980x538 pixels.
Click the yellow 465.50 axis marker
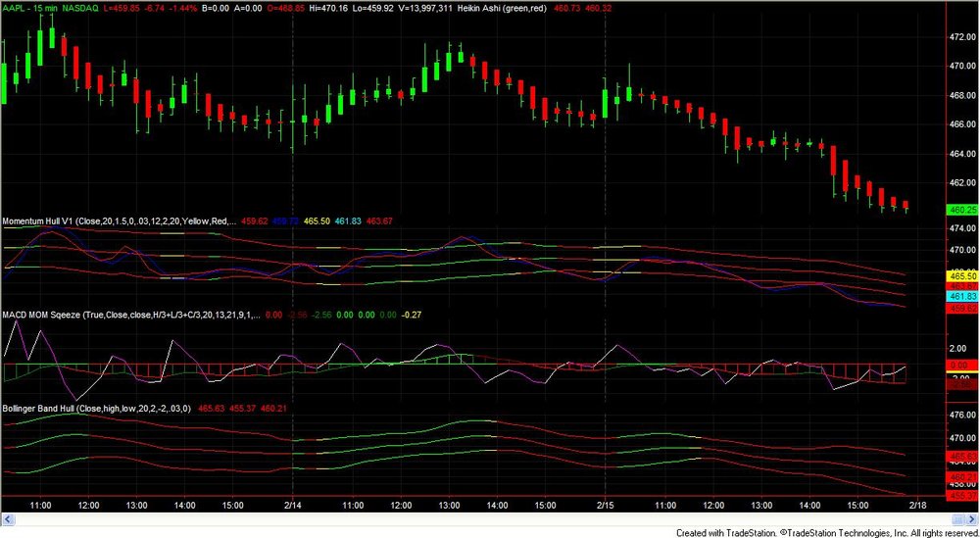pos(963,275)
